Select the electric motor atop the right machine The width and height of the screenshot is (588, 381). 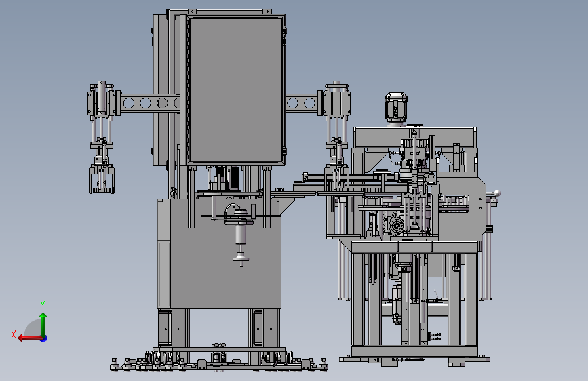396,107
